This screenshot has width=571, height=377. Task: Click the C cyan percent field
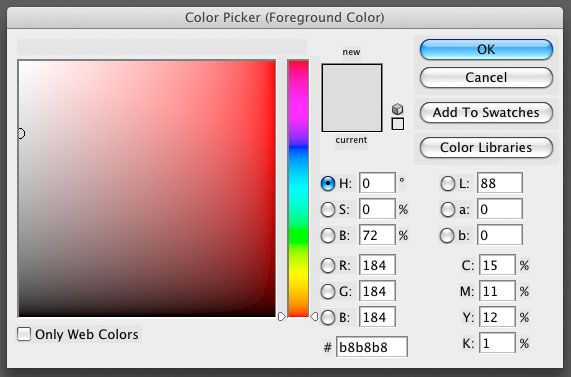pos(497,265)
